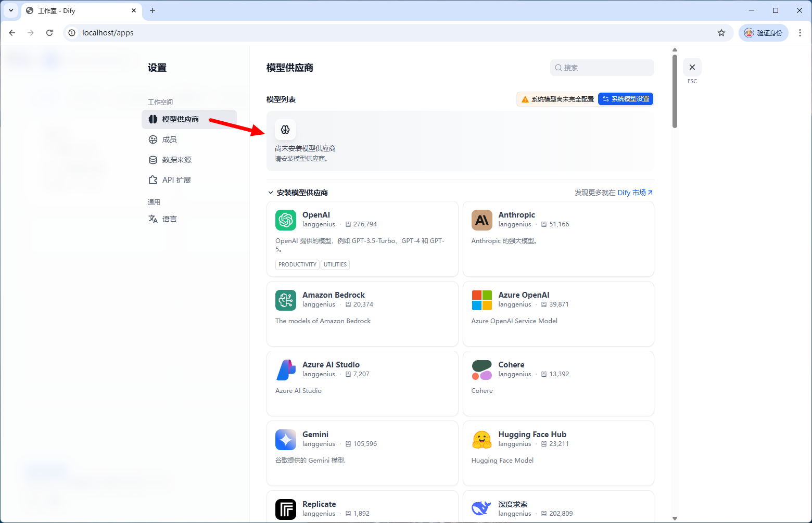This screenshot has height=523, width=812.
Task: View the site information icon
Action: click(x=72, y=33)
